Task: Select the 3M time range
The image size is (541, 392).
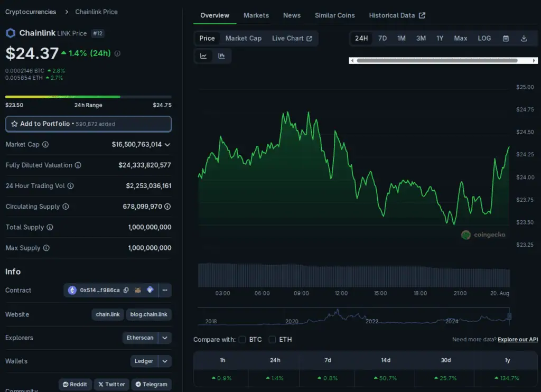Action: tap(421, 39)
